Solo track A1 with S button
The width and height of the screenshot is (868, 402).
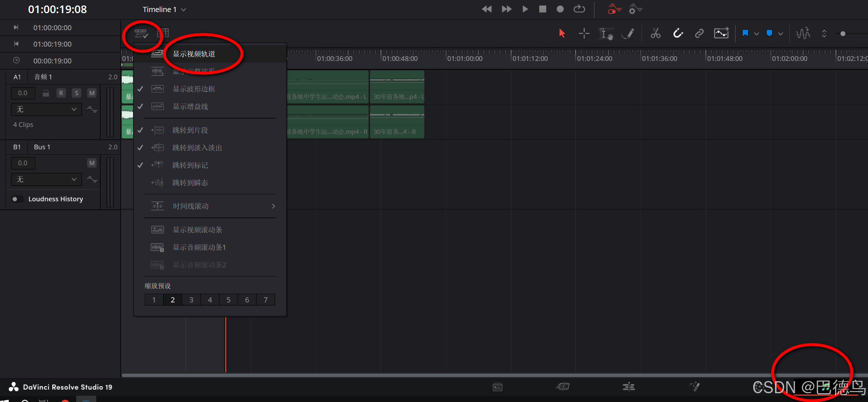76,93
